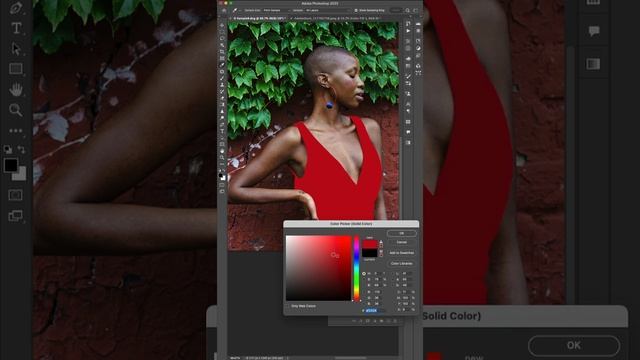Click the H value field in Color Picker

(378, 273)
